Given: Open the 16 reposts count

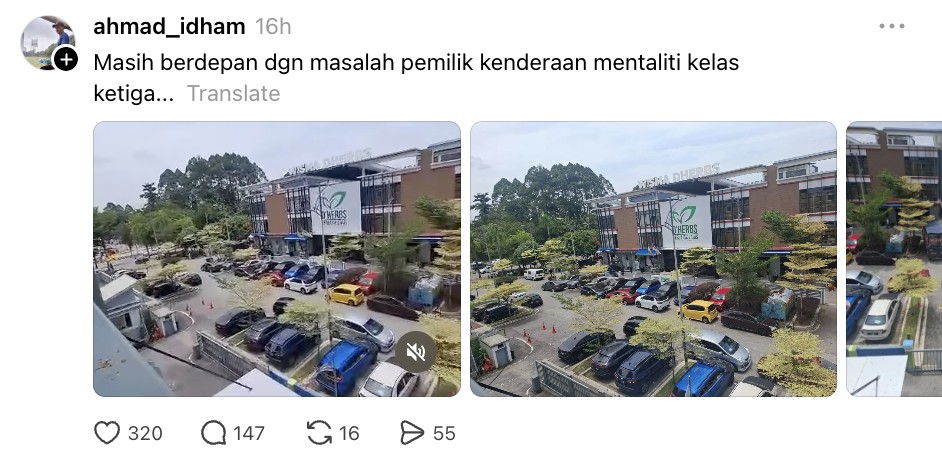Looking at the screenshot, I should (349, 433).
